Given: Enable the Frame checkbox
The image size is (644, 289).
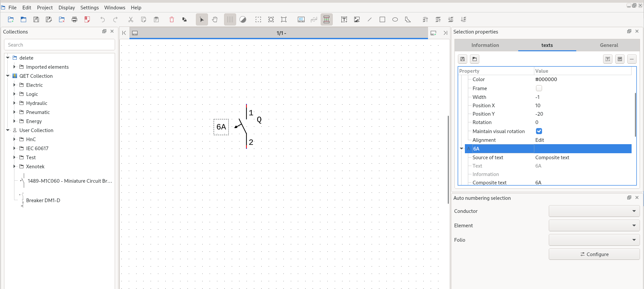Looking at the screenshot, I should coord(539,88).
